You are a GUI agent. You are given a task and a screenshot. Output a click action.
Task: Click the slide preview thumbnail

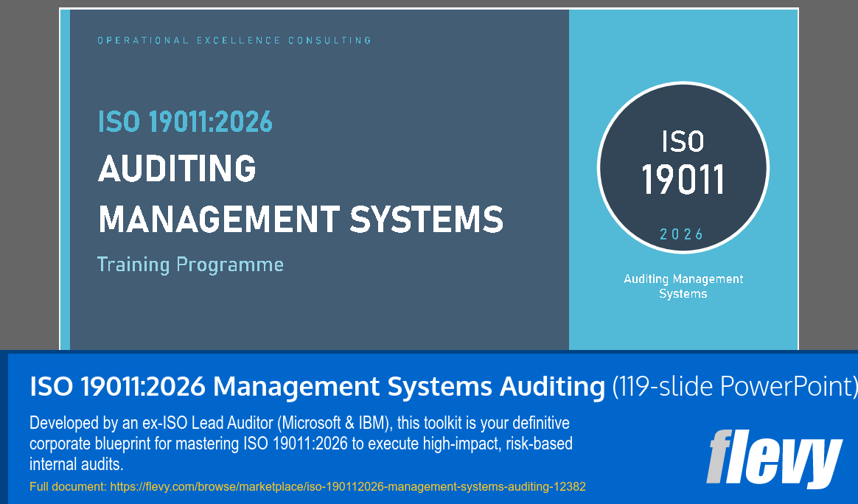point(429,180)
